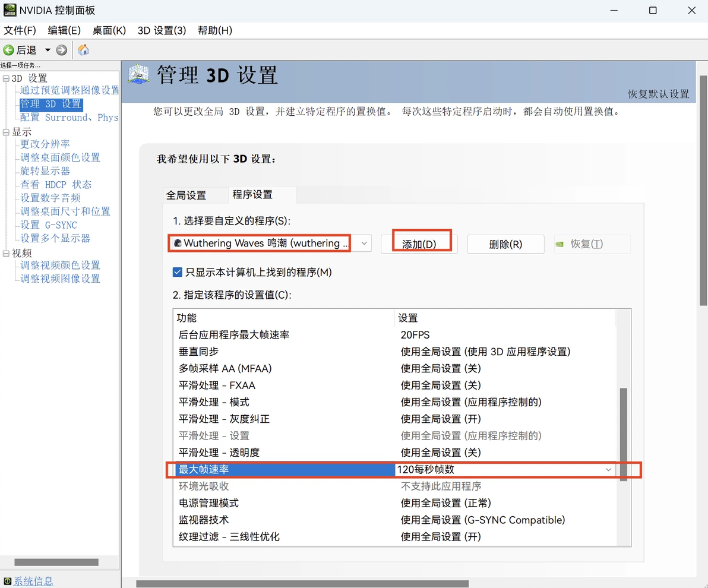
Task: Select 管理 3D 设置 in tree
Action: coord(50,104)
